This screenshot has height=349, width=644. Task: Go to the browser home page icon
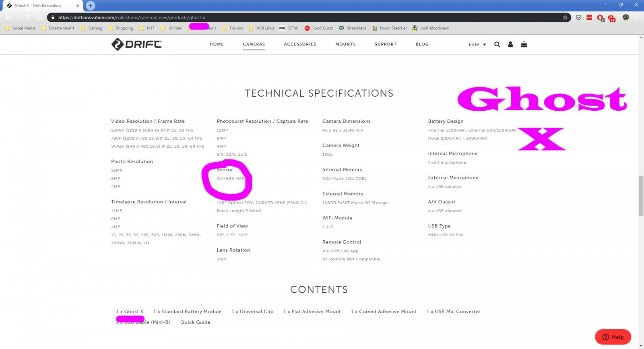39,17
